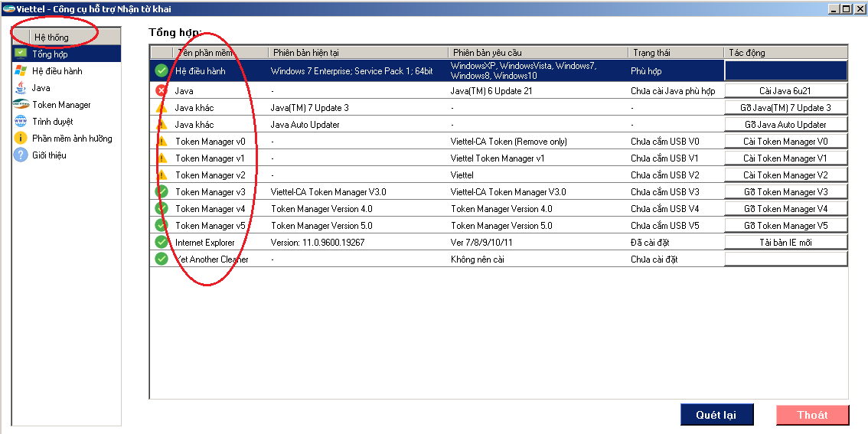The image size is (868, 434).
Task: Select the Yet Another Cleaner row name
Action: (x=212, y=259)
